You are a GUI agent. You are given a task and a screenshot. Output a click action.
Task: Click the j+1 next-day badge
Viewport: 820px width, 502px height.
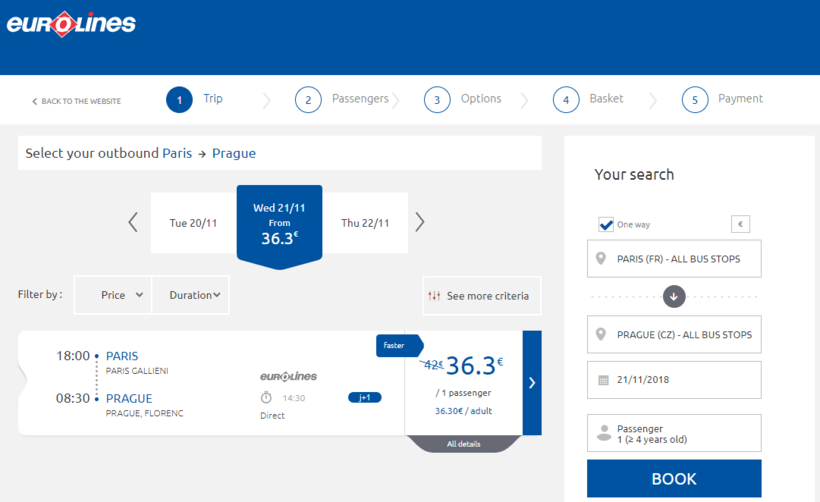[x=364, y=397]
